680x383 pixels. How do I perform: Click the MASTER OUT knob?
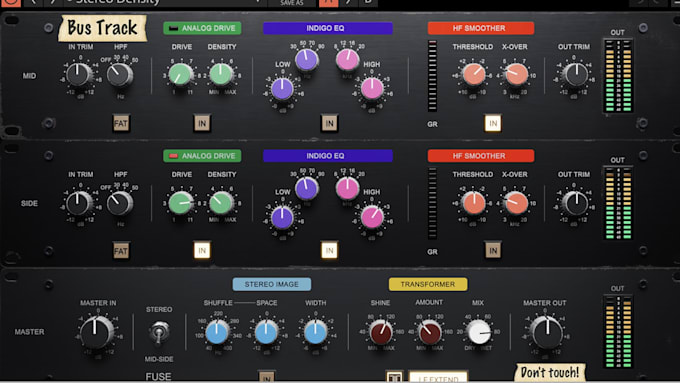tap(546, 332)
